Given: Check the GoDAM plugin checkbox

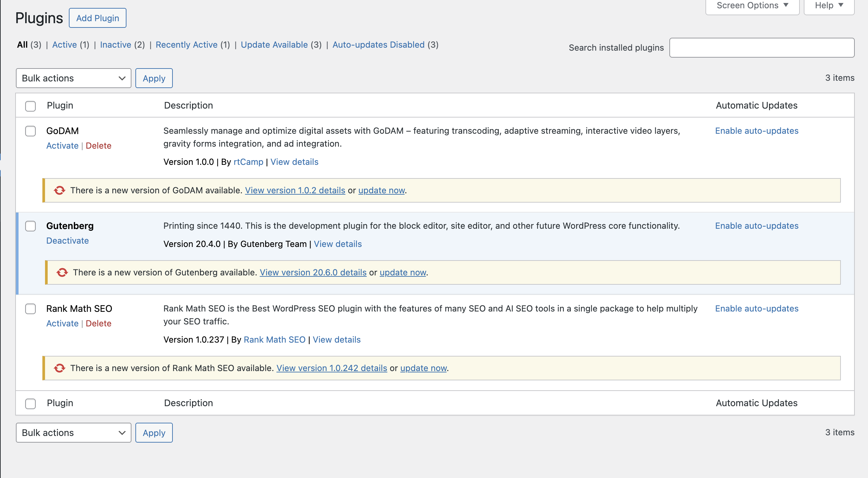Looking at the screenshot, I should 30,131.
